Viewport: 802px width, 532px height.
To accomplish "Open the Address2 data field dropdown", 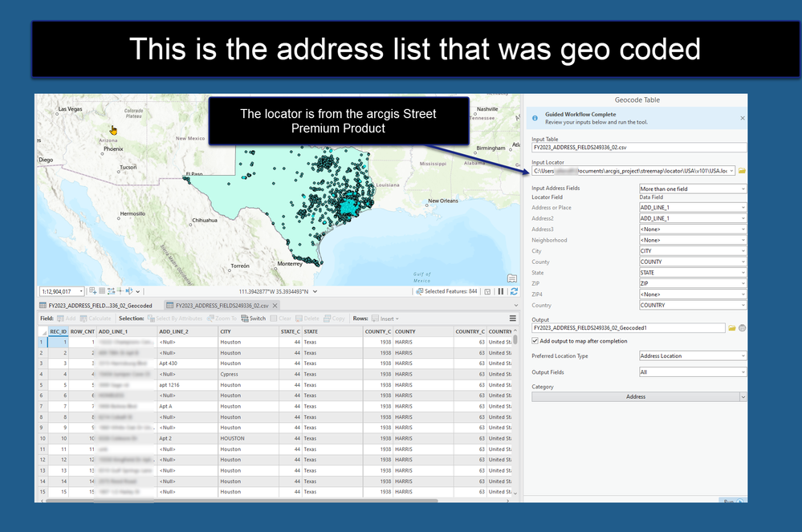I will pos(693,218).
